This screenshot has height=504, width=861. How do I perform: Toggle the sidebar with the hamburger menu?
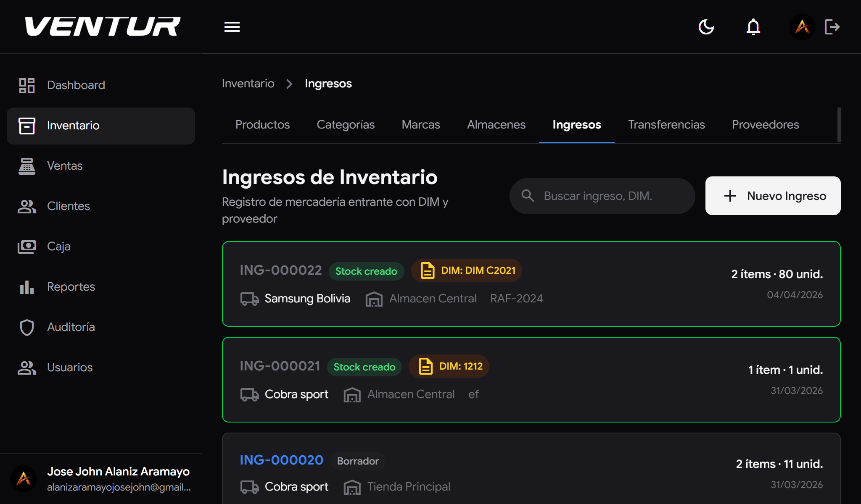(x=232, y=26)
